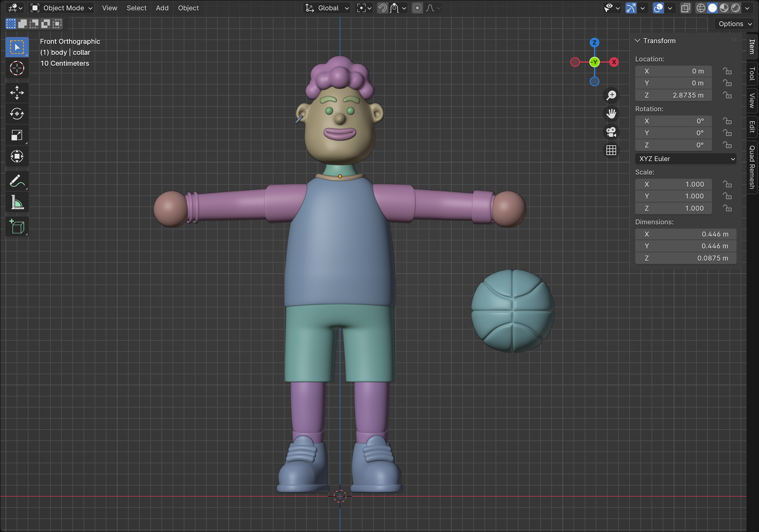Switch to orthographic/perspective grid icon

click(x=611, y=150)
